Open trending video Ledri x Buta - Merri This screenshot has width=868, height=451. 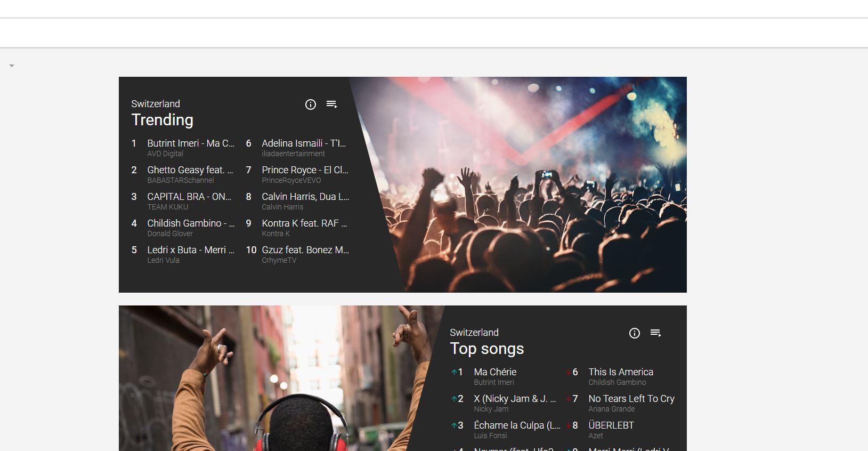coord(191,250)
